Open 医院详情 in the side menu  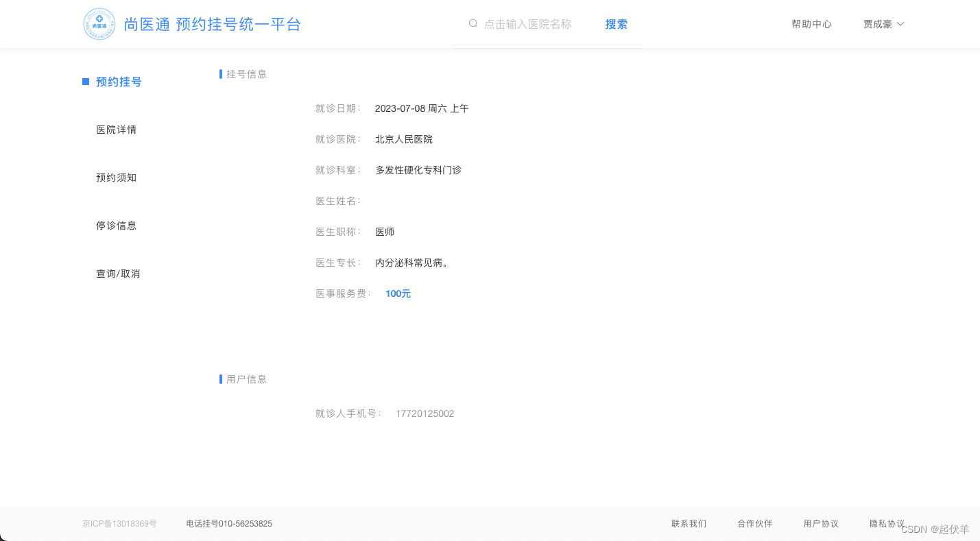coord(117,130)
